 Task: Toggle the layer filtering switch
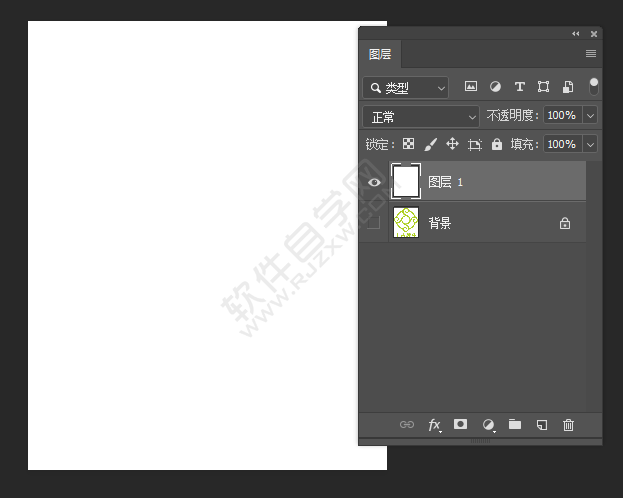pos(594,87)
